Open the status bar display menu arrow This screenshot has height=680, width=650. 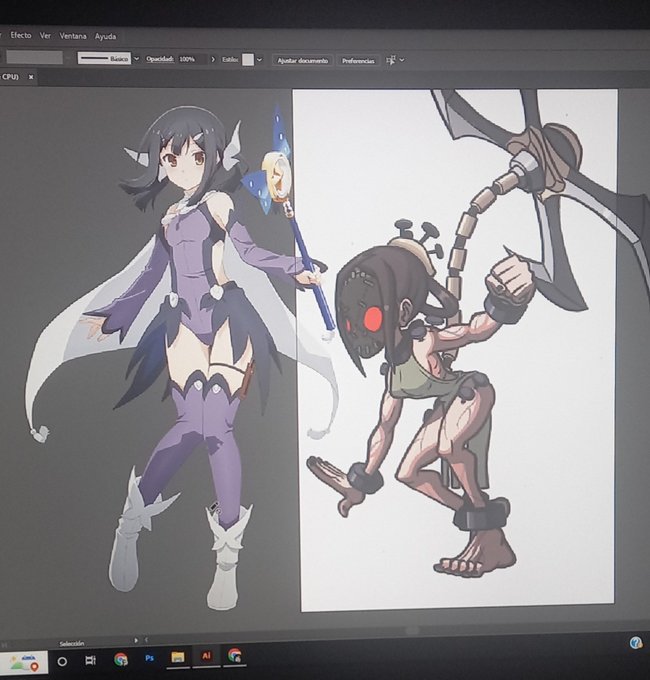pyautogui.click(x=136, y=640)
